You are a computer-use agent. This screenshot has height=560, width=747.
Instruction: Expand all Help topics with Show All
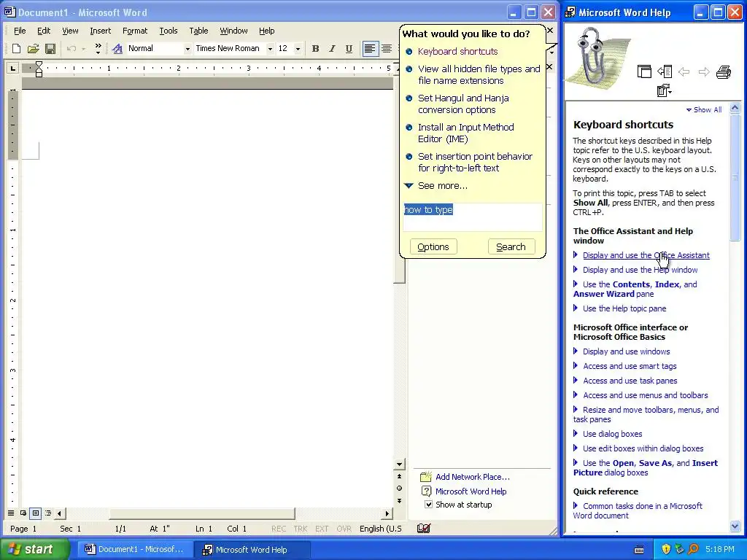click(x=704, y=109)
